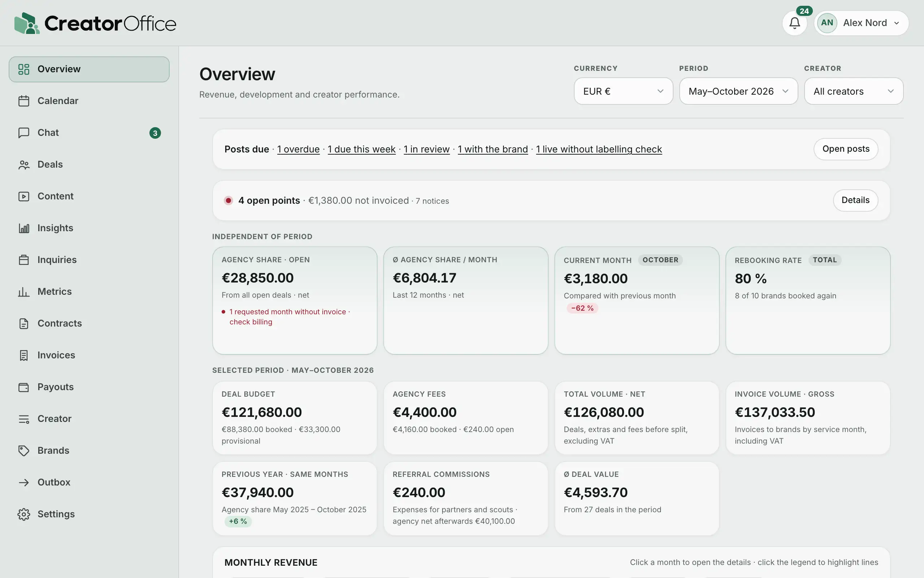Click the Insights bar chart icon
Image resolution: width=924 pixels, height=578 pixels.
tap(24, 228)
